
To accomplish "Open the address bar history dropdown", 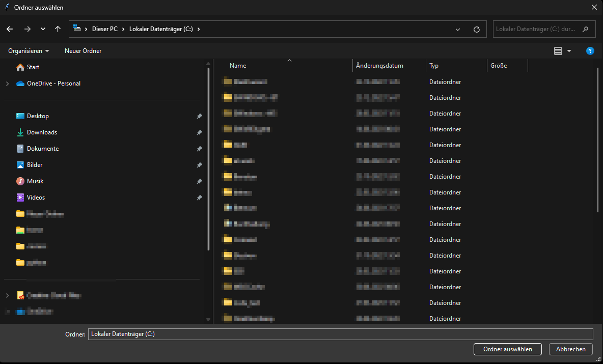I will pos(457,30).
